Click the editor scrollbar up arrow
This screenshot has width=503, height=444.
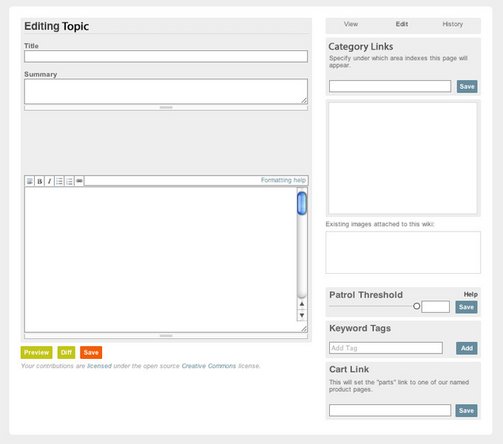tap(302, 304)
